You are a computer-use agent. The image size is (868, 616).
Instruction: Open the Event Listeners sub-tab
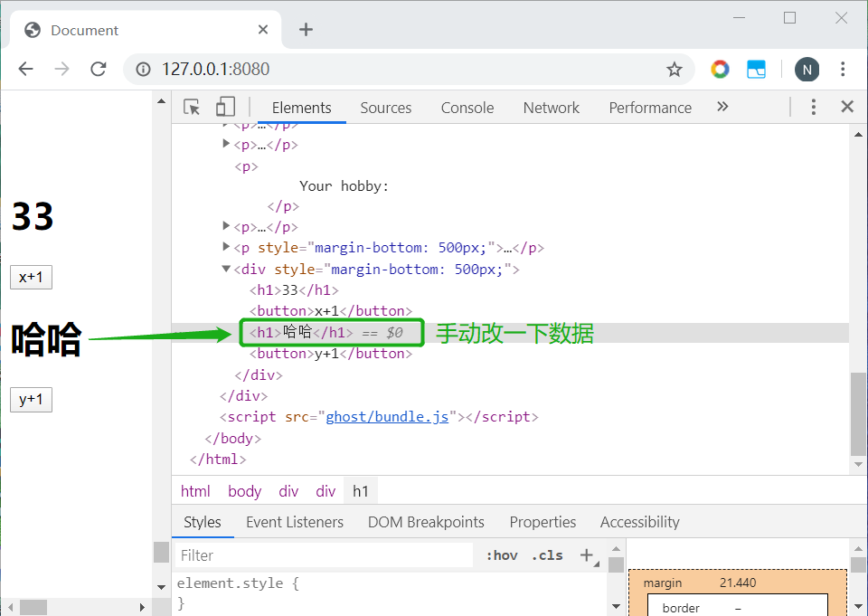tap(295, 522)
